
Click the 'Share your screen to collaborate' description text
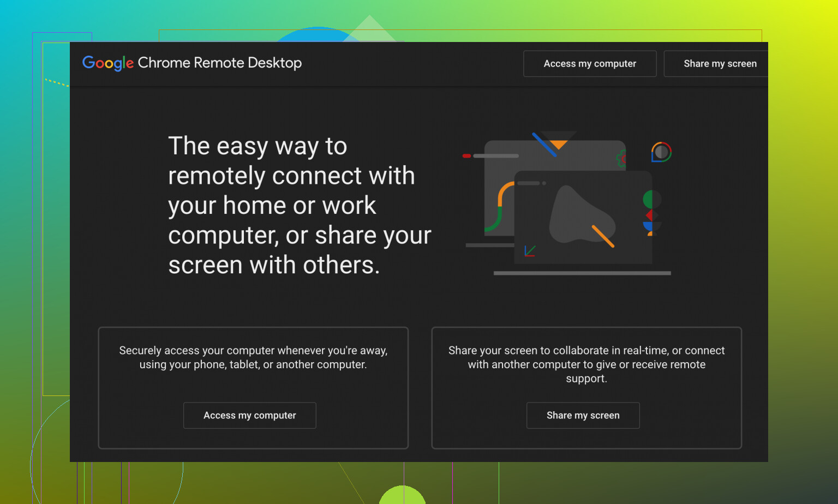[x=586, y=364]
